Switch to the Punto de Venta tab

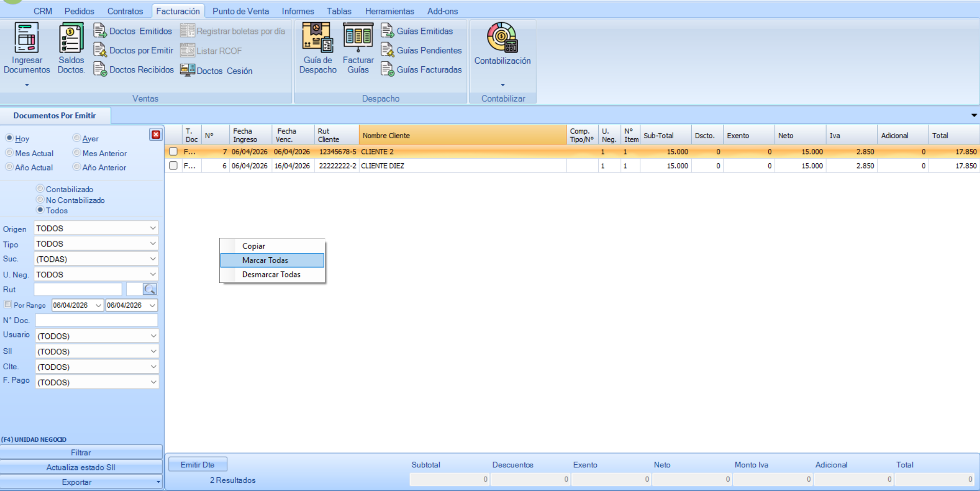pos(240,11)
